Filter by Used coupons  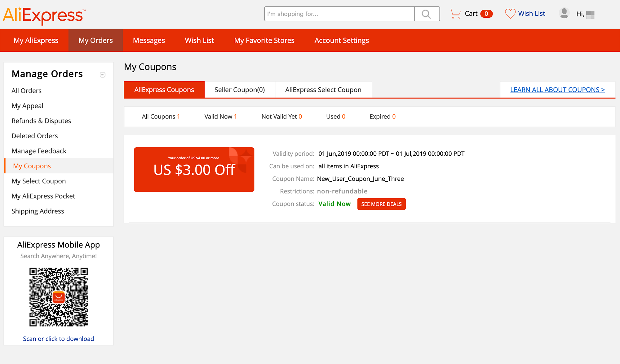click(x=335, y=117)
